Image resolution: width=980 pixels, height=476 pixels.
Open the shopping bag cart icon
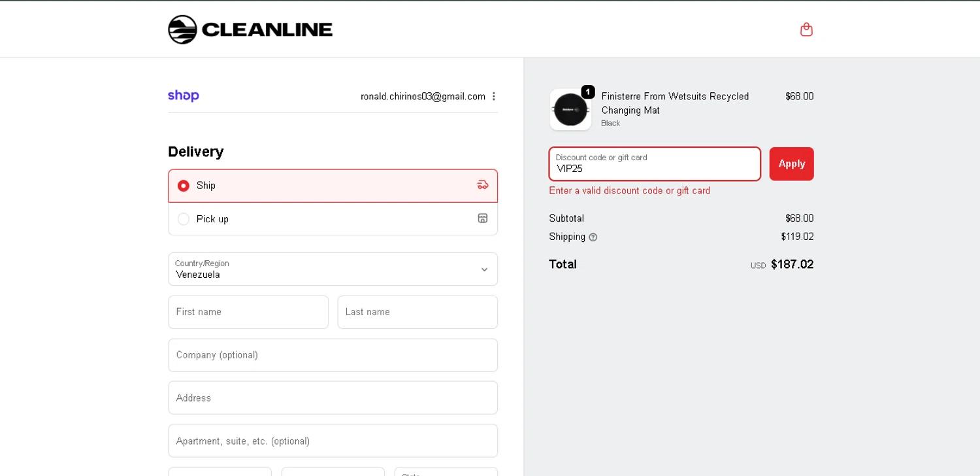(806, 29)
